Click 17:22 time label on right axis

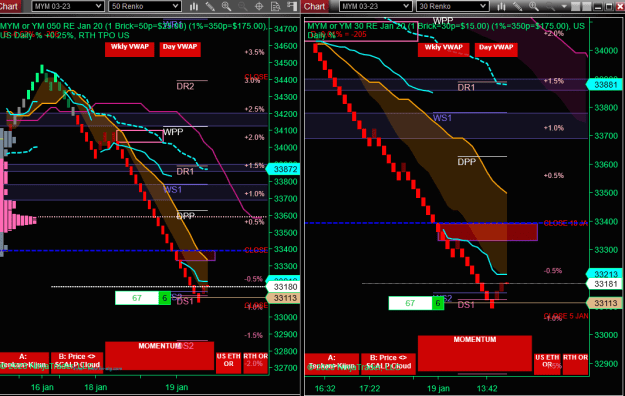370,388
